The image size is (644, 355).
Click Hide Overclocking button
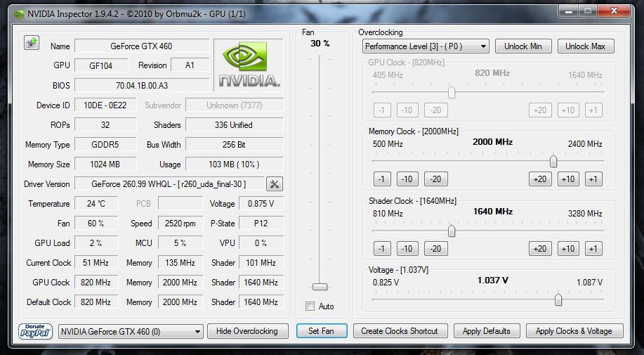point(247,331)
